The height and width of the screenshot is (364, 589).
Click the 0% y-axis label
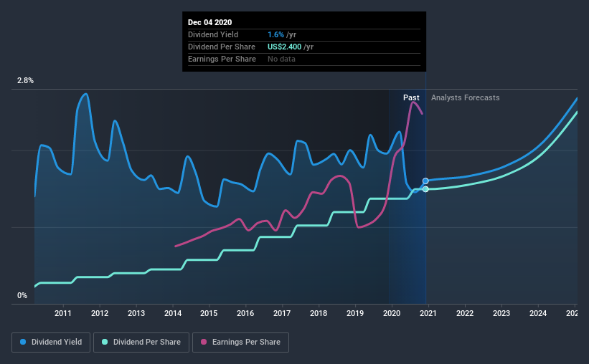pos(22,296)
